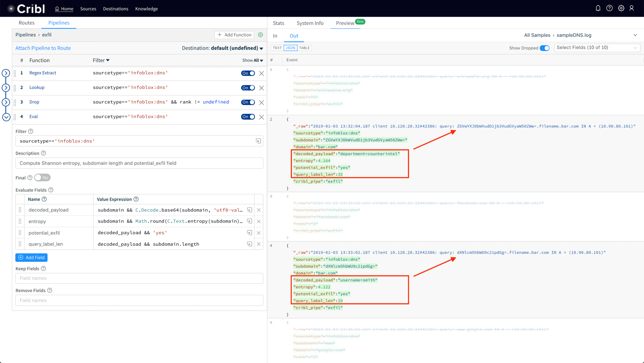Disable the Show Dropped toggle

pos(544,48)
